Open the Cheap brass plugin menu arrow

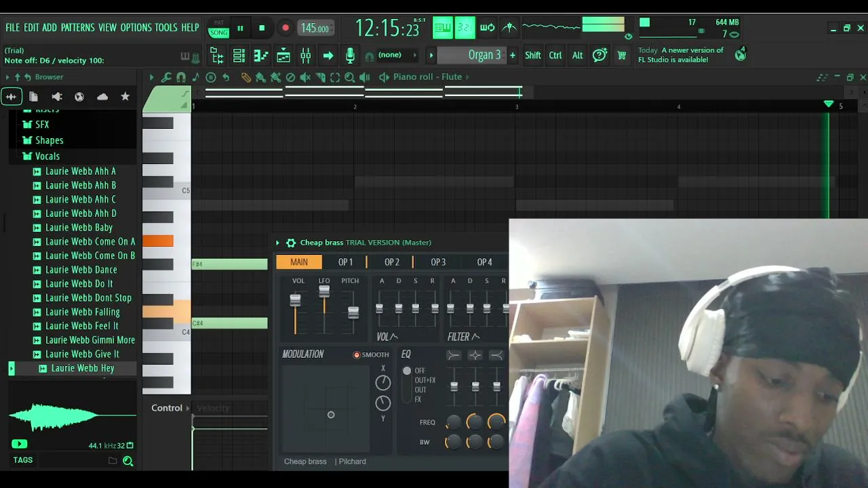[277, 243]
